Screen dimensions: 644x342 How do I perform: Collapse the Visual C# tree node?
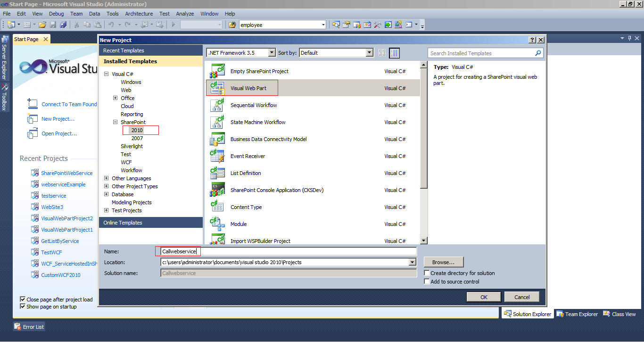tap(107, 74)
